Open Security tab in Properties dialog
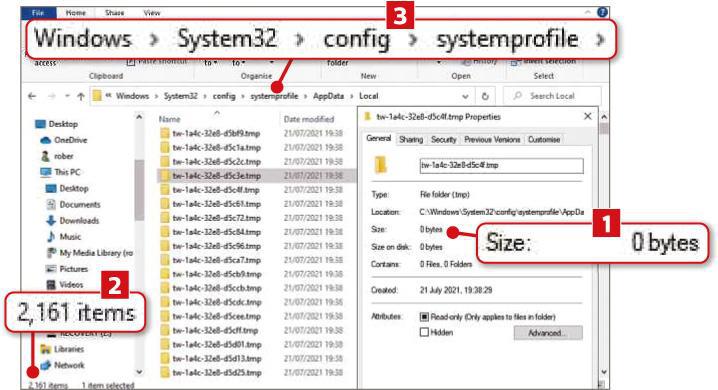 443,140
